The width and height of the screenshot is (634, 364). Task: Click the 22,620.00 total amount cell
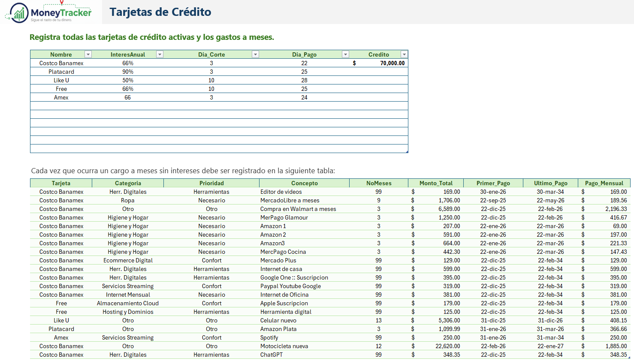(x=436, y=346)
